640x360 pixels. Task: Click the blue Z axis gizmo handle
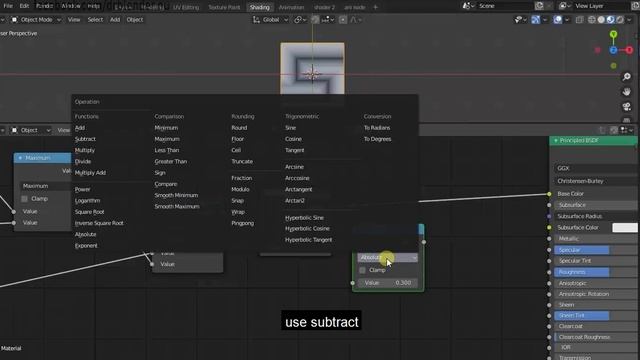pyautogui.click(x=613, y=50)
